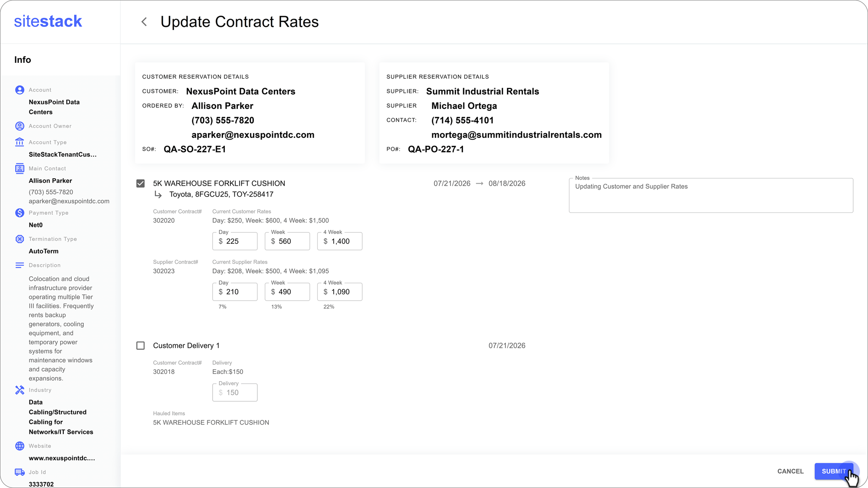Click supplier contract number 302023

(x=164, y=271)
